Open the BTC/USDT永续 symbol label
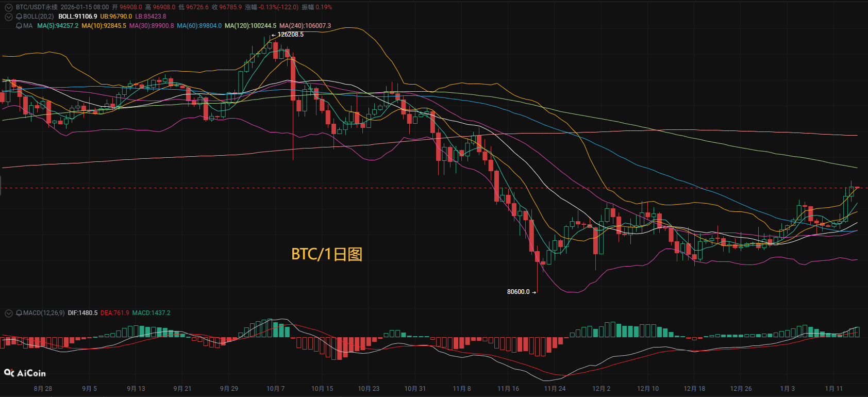 pyautogui.click(x=37, y=7)
